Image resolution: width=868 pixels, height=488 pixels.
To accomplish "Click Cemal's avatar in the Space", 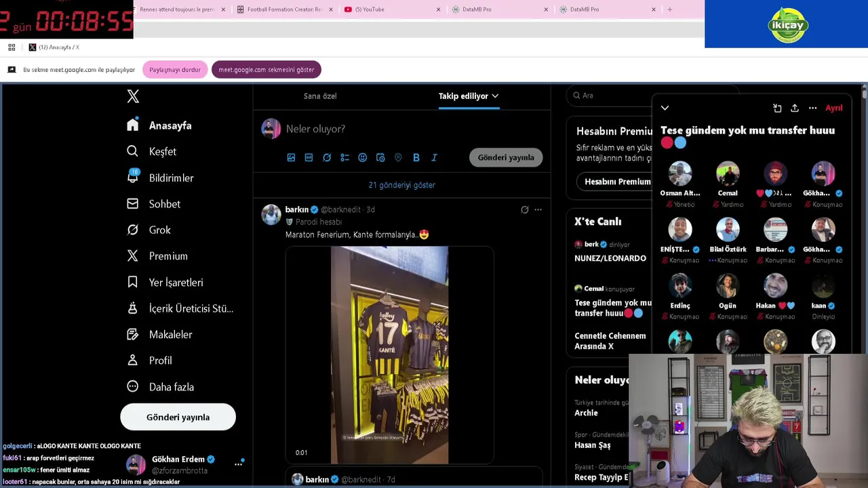I will (x=728, y=174).
